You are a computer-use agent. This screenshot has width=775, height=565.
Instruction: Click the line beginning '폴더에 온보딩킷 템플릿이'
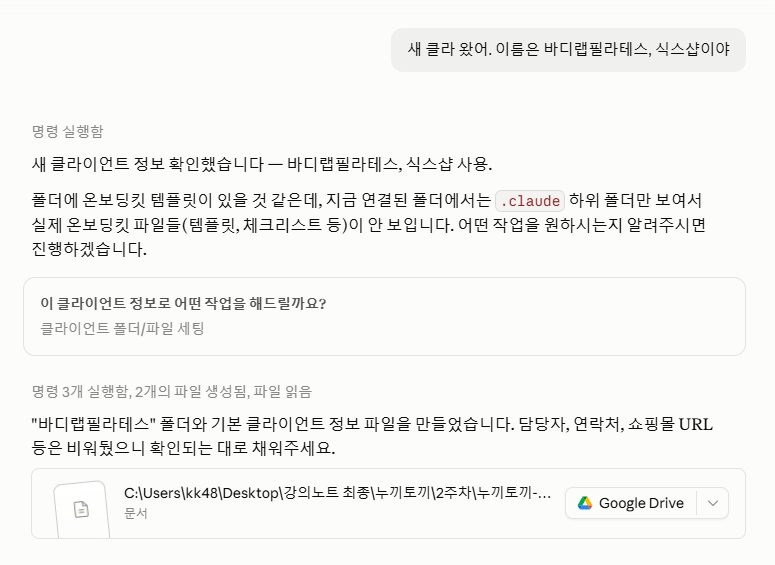(x=367, y=201)
